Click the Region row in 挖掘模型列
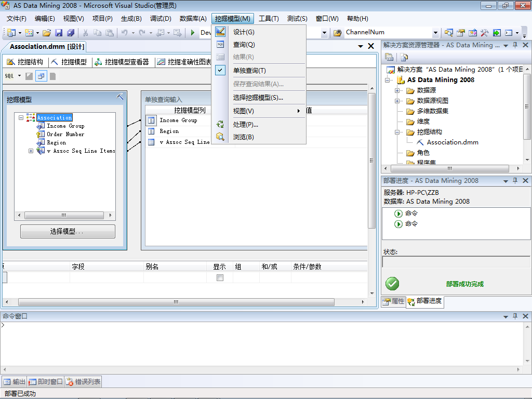The image size is (532, 399). click(x=169, y=131)
